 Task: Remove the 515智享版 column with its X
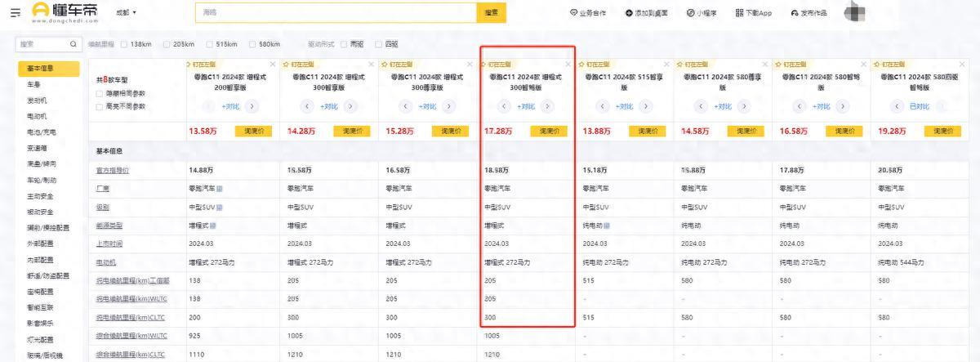pyautogui.click(x=668, y=64)
